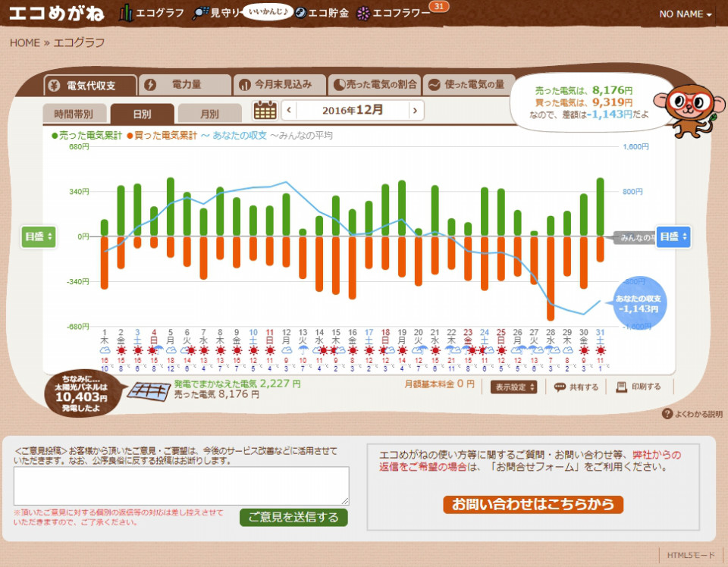Click the 印刷する printer icon
Image resolution: width=728 pixels, height=567 pixels.
621,387
